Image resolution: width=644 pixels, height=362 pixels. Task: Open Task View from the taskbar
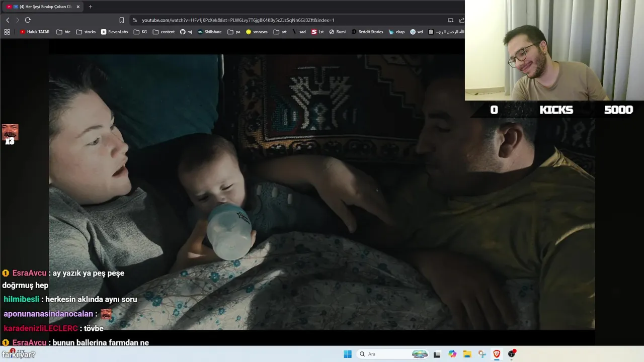437,354
